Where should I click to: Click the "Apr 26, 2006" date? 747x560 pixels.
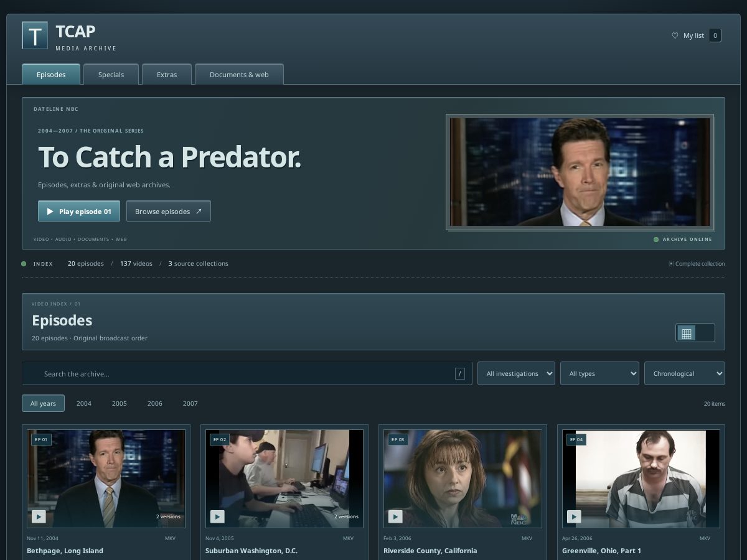pyautogui.click(x=577, y=538)
